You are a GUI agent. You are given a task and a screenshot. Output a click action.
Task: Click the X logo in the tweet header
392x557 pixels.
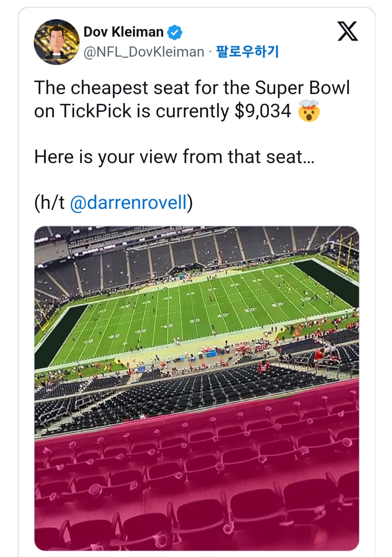348,31
